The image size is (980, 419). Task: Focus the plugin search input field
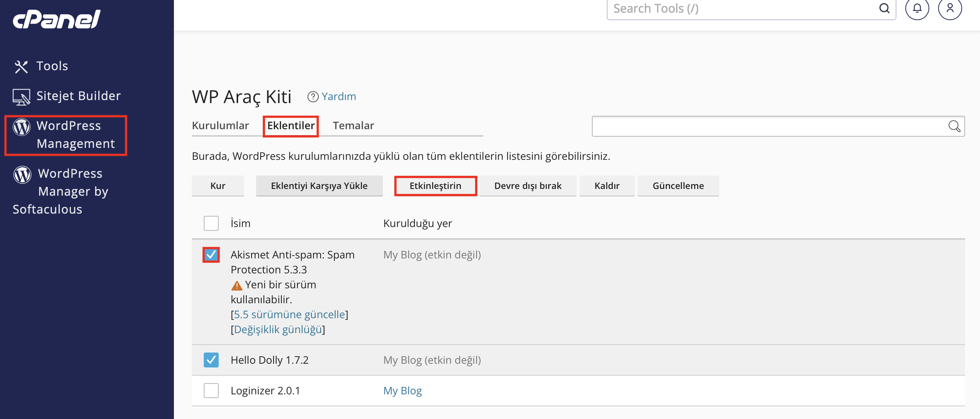pos(778,126)
